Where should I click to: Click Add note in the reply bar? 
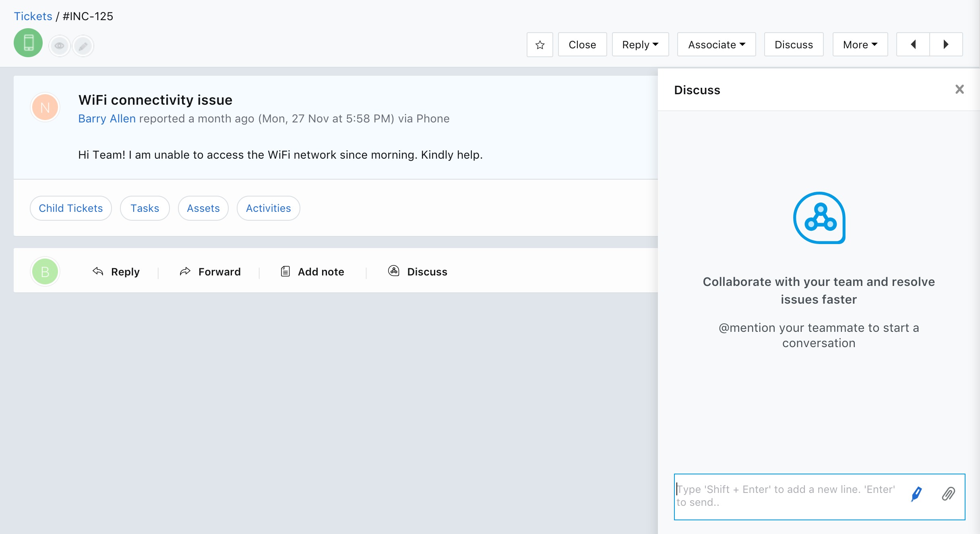[x=312, y=272]
